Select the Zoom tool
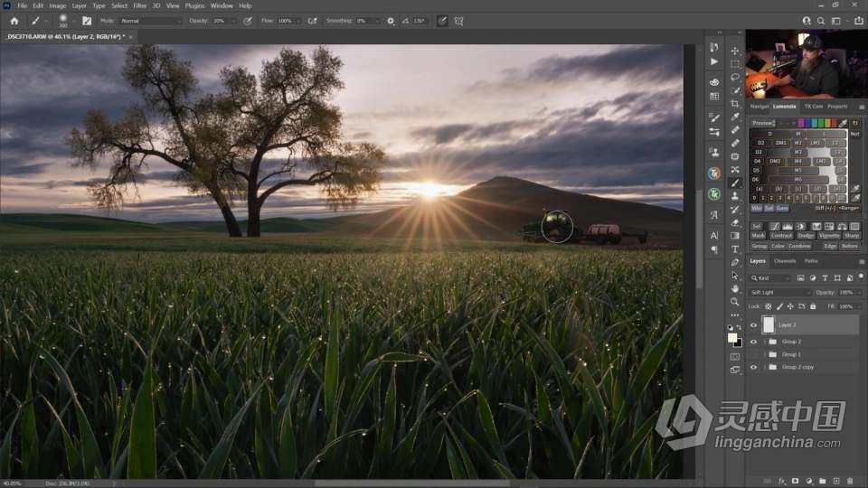868x488 pixels. [735, 302]
